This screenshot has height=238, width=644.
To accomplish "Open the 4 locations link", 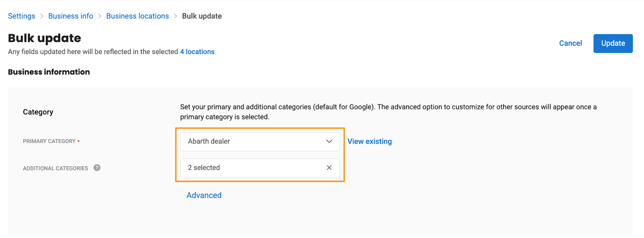I will point(197,52).
